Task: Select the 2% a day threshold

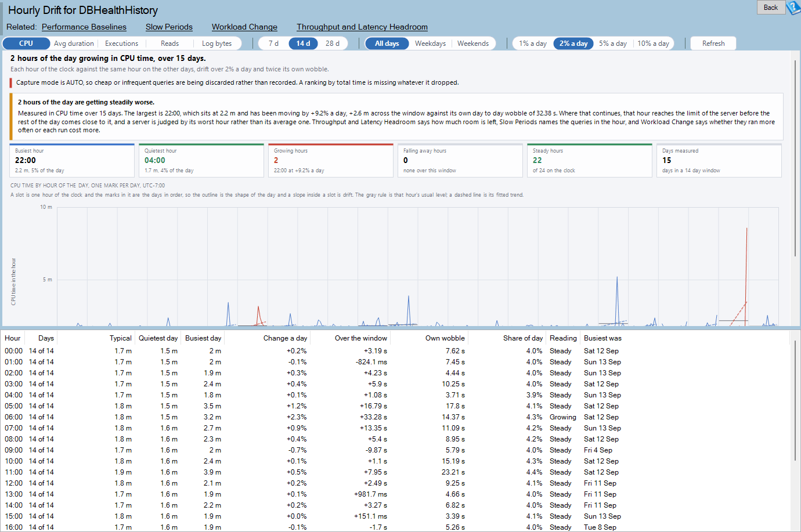Action: (573, 44)
